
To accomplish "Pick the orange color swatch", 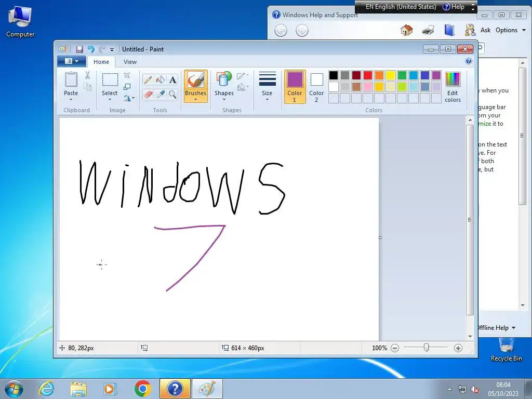I will (x=379, y=75).
